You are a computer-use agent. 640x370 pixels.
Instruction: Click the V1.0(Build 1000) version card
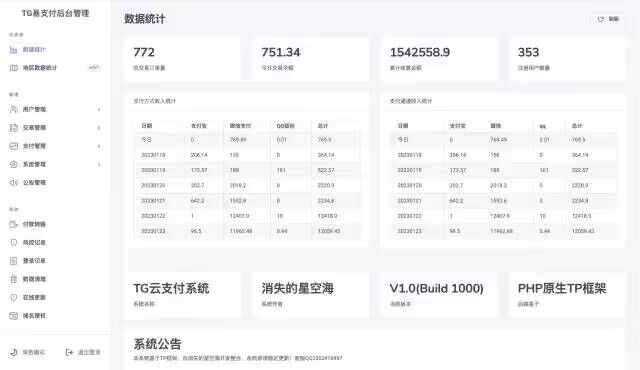[x=439, y=295]
